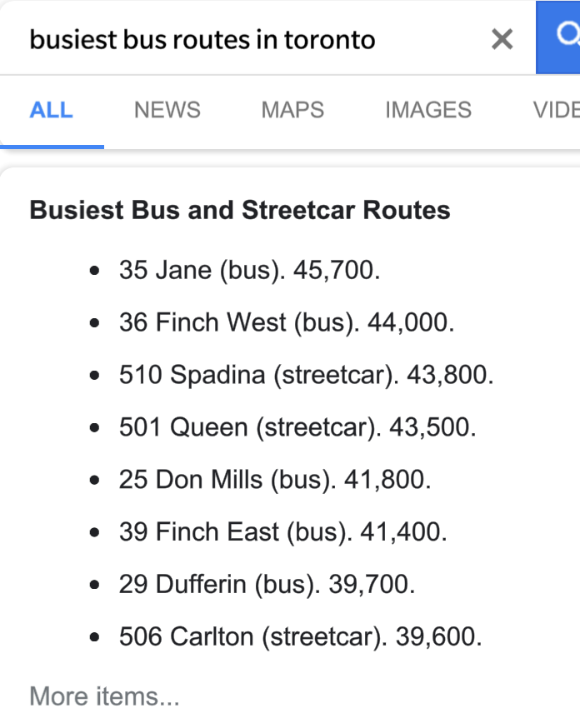Viewport: 580px width, 728px height.
Task: Expand the list via More items
Action: coord(104,696)
